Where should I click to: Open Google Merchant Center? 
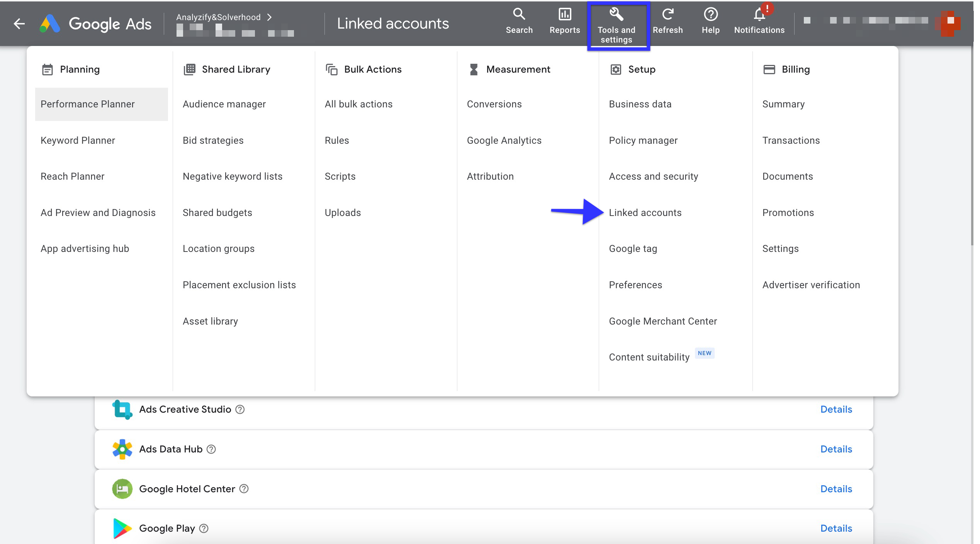(663, 321)
